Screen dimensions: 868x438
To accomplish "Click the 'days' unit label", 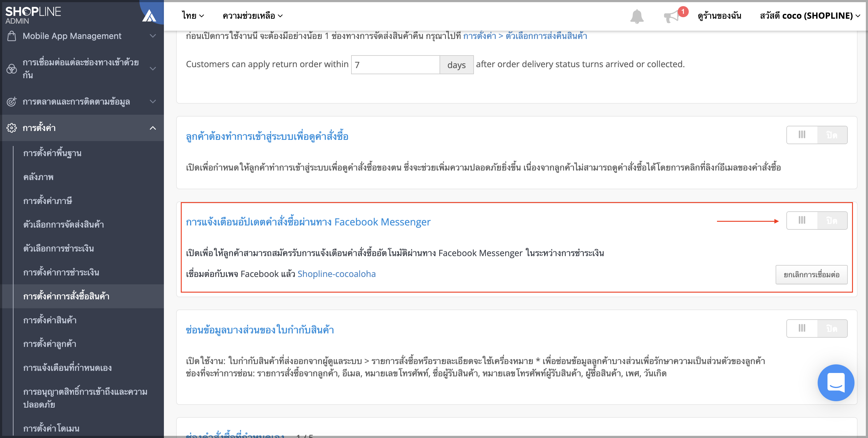I will 456,65.
